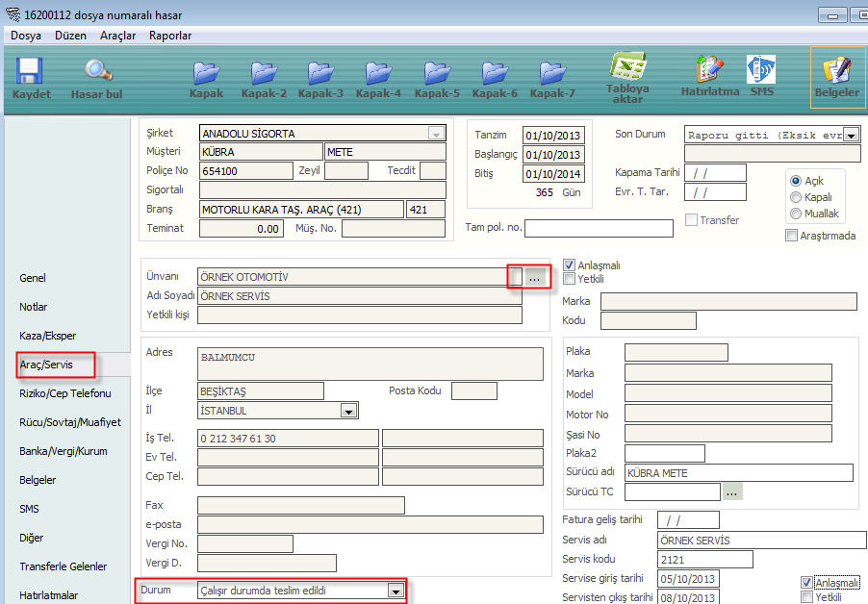Viewport: 868px width, 604px height.
Task: Expand the Son Durum dropdown
Action: 851,136
